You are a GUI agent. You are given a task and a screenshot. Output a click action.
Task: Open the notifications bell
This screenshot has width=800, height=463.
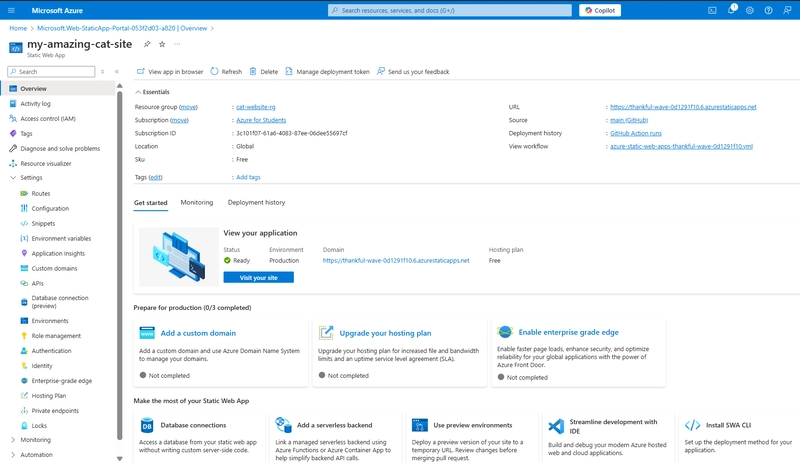(x=731, y=10)
